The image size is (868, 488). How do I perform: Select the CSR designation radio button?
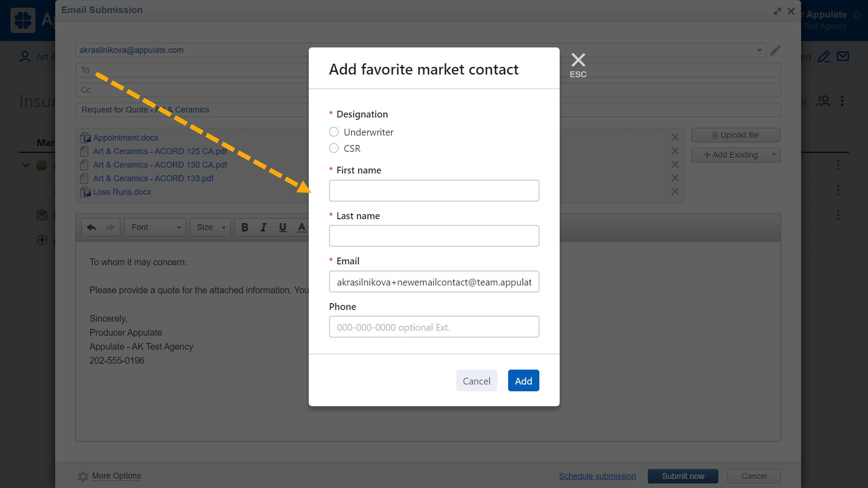point(334,148)
